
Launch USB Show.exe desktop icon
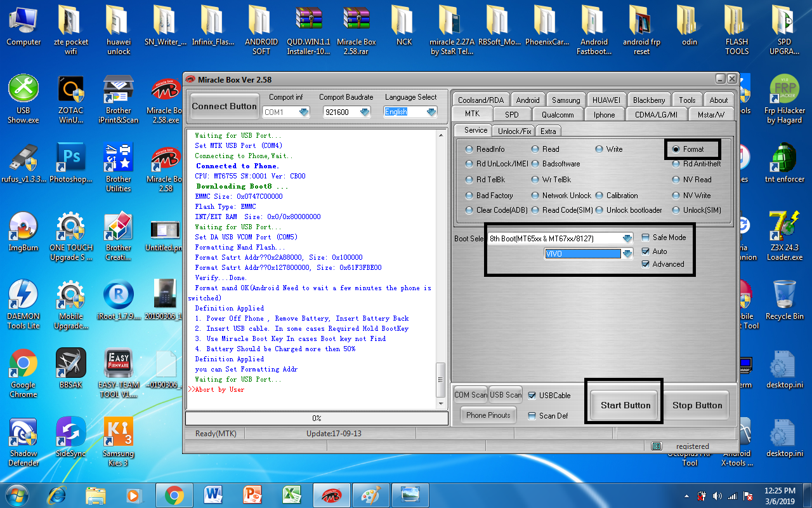23,99
